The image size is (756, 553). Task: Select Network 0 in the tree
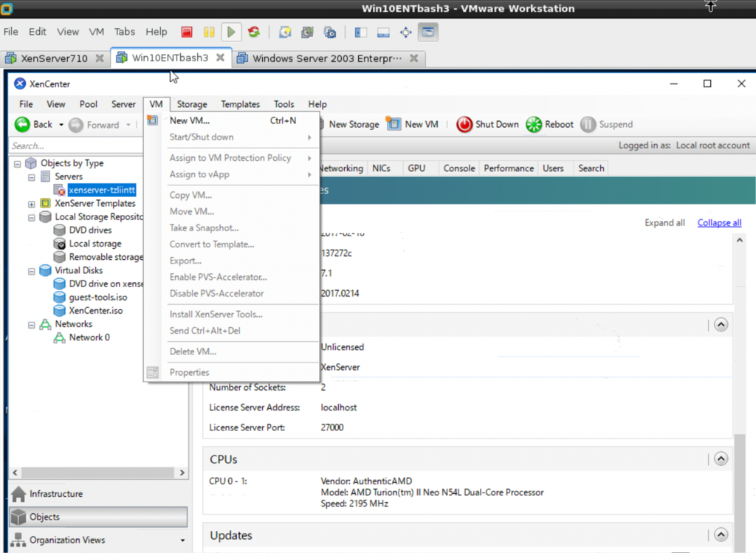point(89,337)
